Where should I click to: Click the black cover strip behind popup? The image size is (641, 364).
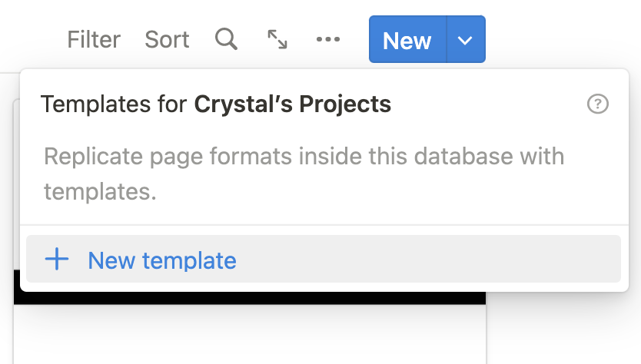click(x=250, y=298)
